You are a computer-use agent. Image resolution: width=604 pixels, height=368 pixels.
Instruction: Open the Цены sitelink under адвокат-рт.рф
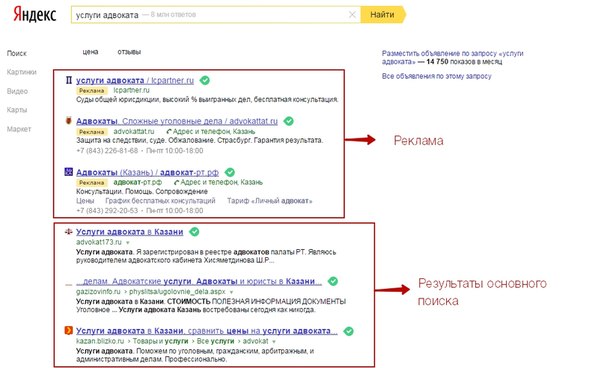click(x=85, y=201)
